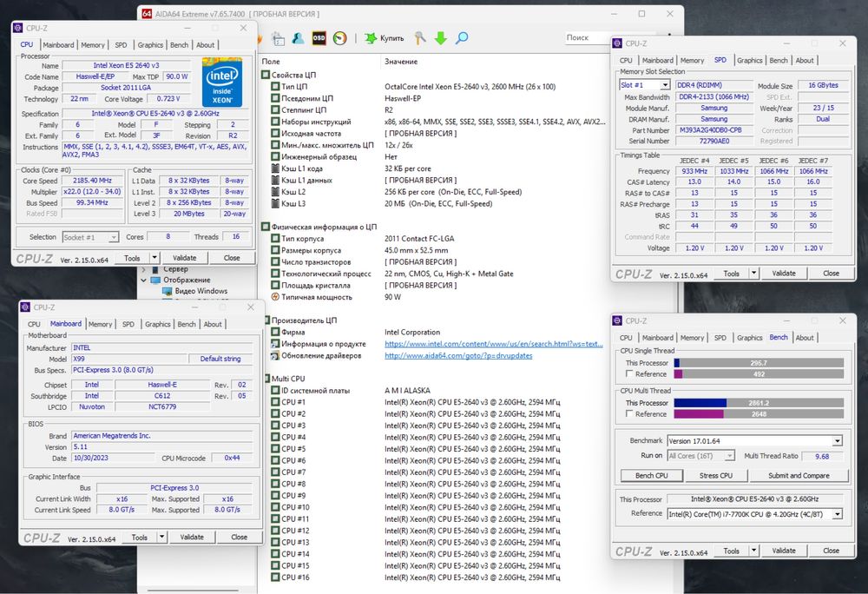Viewport: 868px width, 594px height.
Task: Click the gauge icon in AIDA64 toolbar
Action: point(339,38)
